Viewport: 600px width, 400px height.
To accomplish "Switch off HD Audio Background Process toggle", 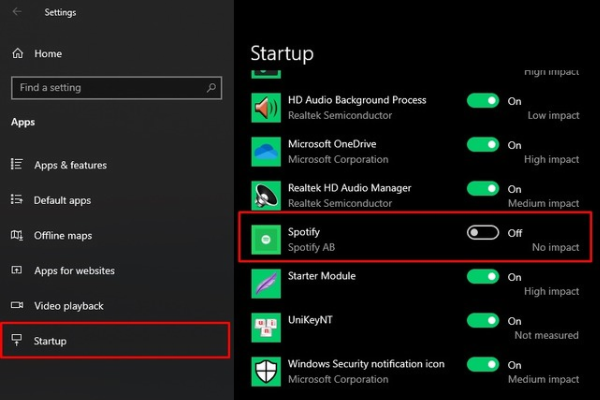I will [x=483, y=101].
